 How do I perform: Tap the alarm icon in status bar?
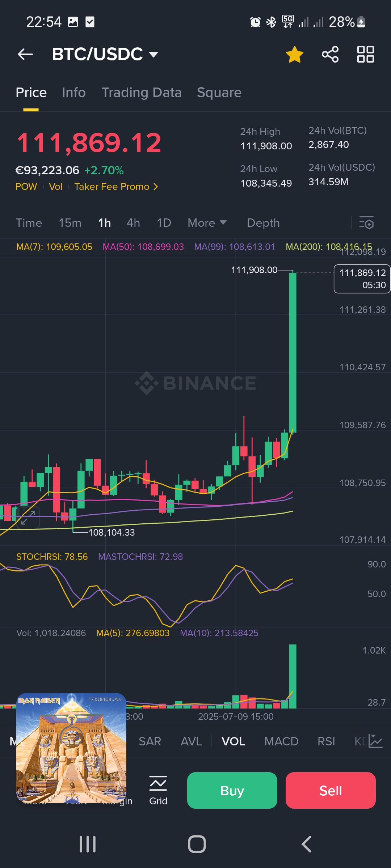pyautogui.click(x=255, y=22)
